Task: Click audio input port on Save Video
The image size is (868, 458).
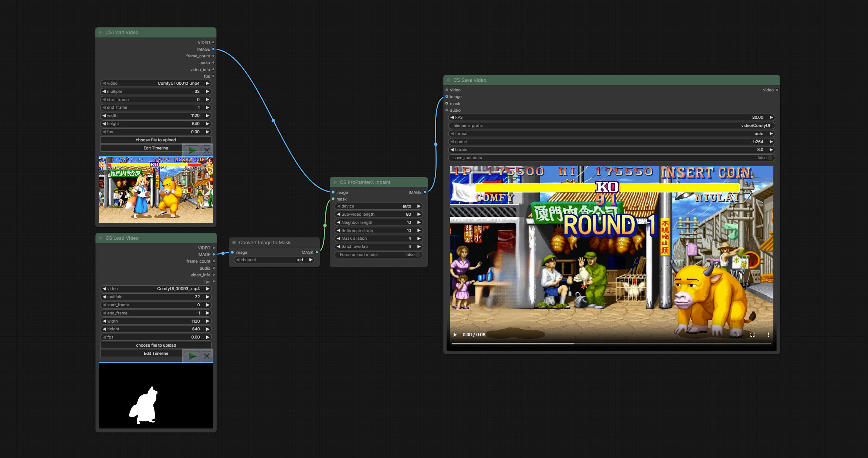Action: coord(447,110)
